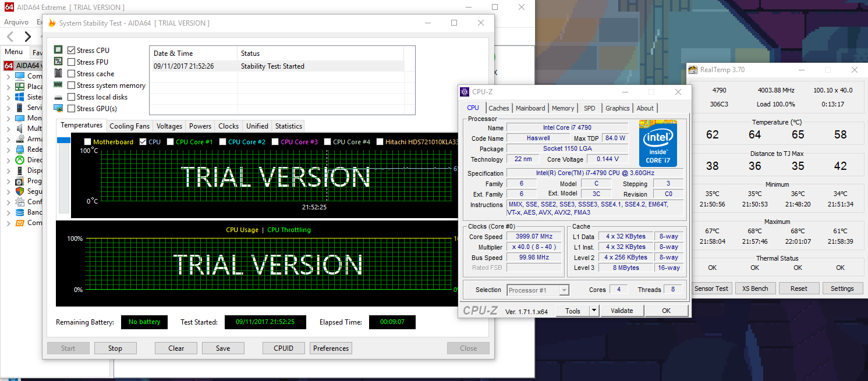
Task: Click motherboard icon beside Placa row
Action: (x=20, y=87)
